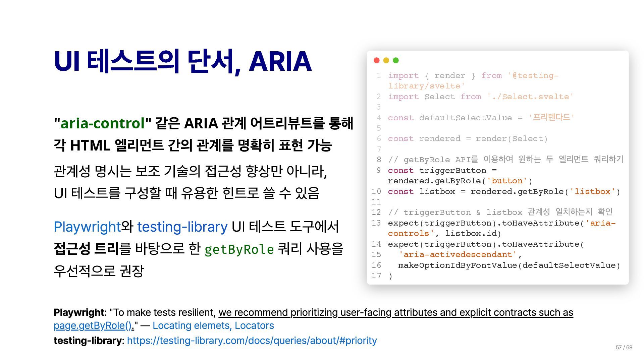Image resolution: width=644 pixels, height=362 pixels.
Task: Click the red dot in code window
Action: point(376,60)
